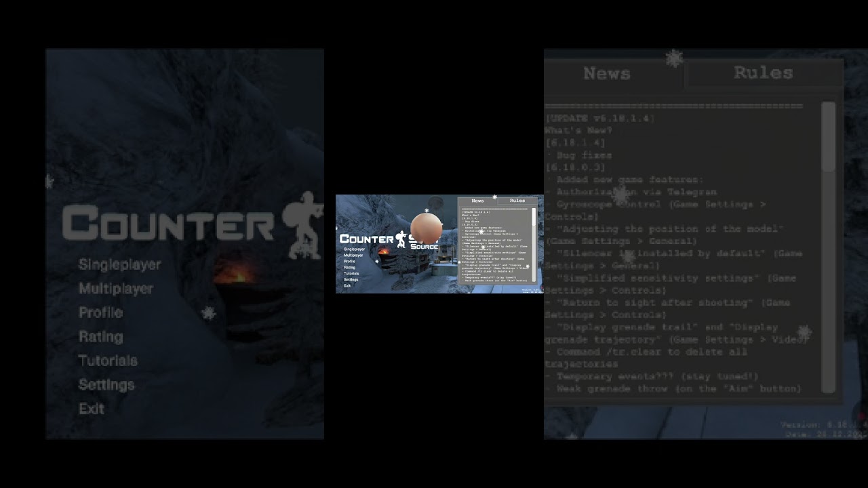The width and height of the screenshot is (868, 488).
Task: Click news panel scrollbar in center game screen
Action: click(534, 245)
